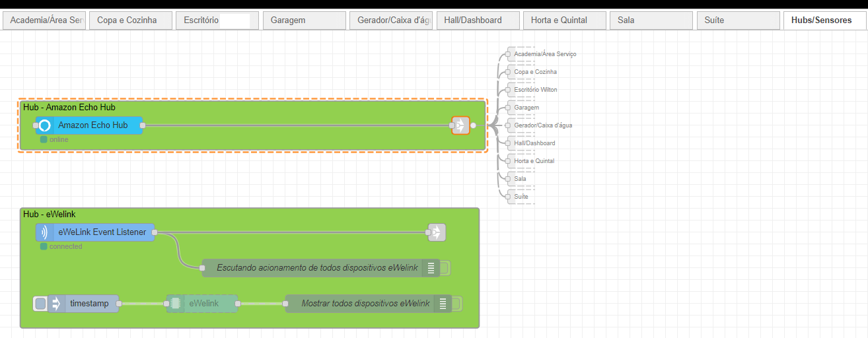Select the orange-highlighted link out node
868x338 pixels.
click(x=460, y=125)
